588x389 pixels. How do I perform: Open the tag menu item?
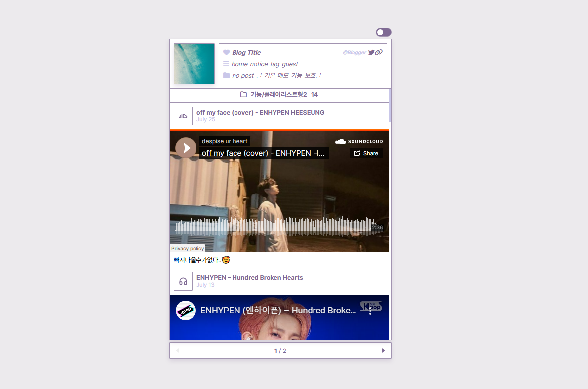[x=275, y=64]
